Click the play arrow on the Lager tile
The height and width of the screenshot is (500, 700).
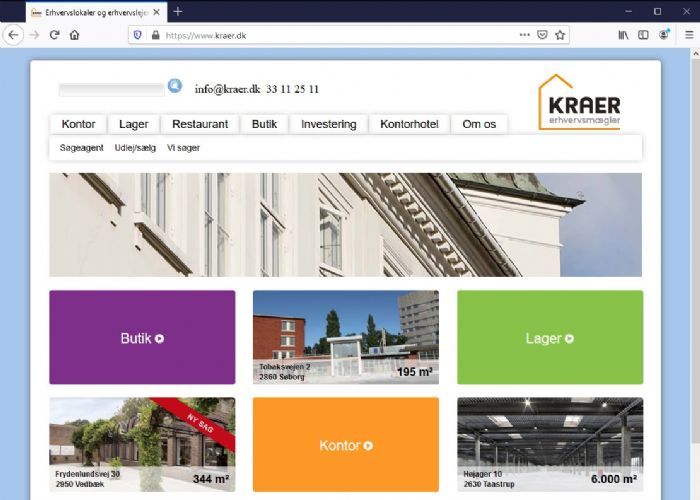coord(569,339)
